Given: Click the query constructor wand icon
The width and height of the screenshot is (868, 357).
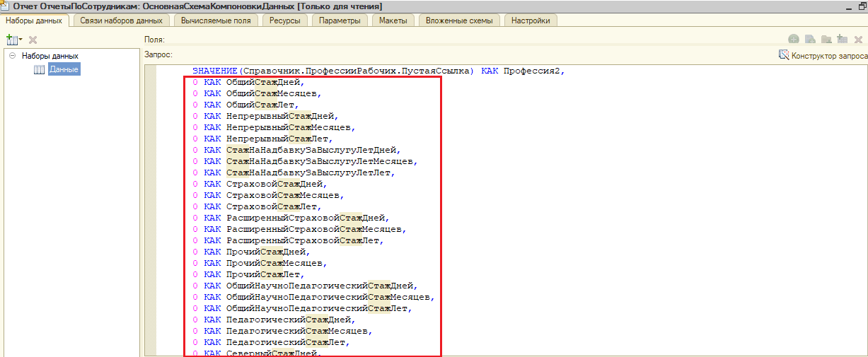Looking at the screenshot, I should (784, 55).
